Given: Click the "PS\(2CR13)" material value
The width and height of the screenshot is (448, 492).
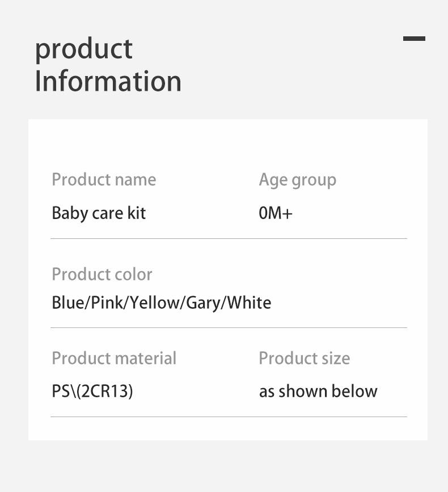Looking at the screenshot, I should [x=92, y=392].
